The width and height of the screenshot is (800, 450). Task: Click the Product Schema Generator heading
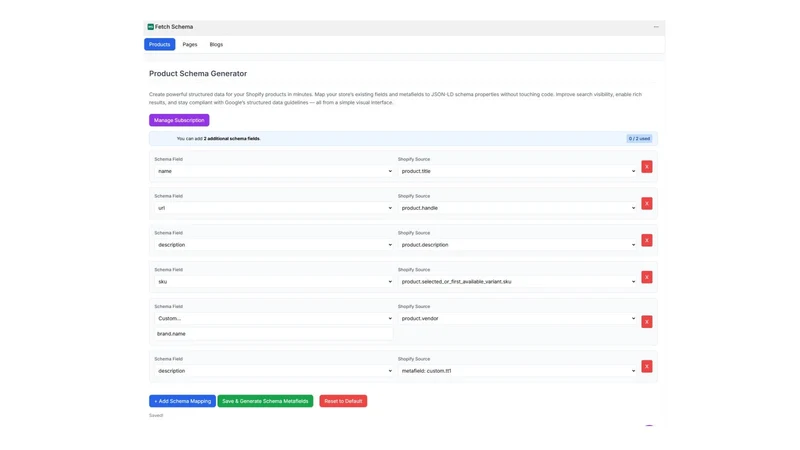(x=198, y=73)
